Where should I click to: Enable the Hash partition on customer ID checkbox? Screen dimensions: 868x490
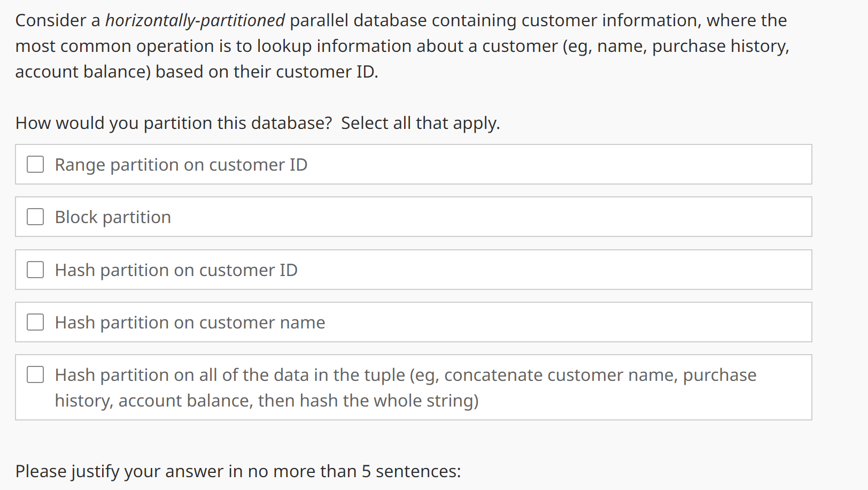click(x=35, y=270)
